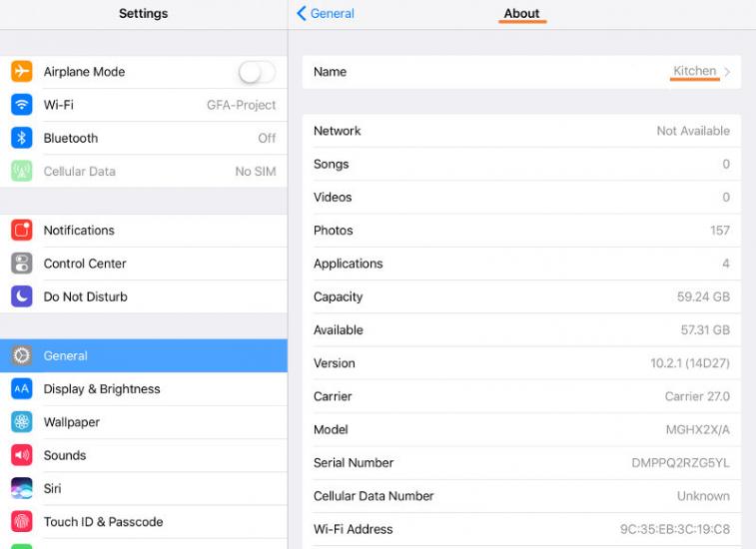Tap the Carrier 27.0 value

697,396
